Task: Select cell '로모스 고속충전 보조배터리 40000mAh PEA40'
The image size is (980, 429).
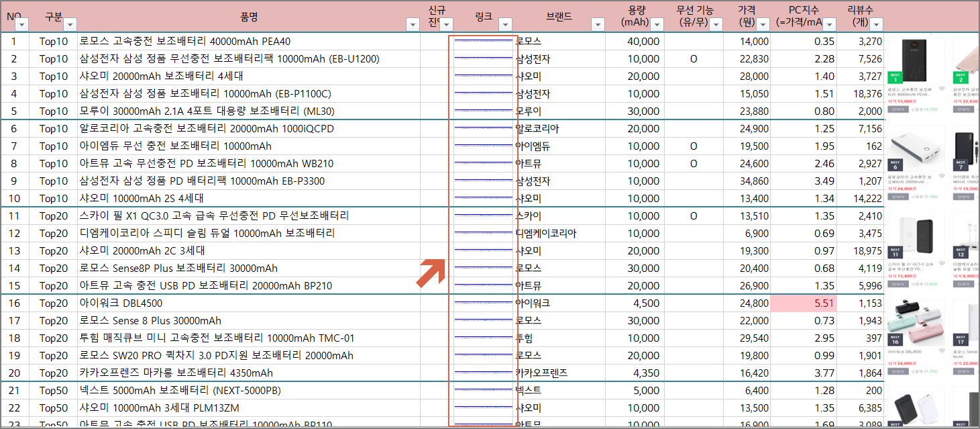Action: (x=249, y=41)
